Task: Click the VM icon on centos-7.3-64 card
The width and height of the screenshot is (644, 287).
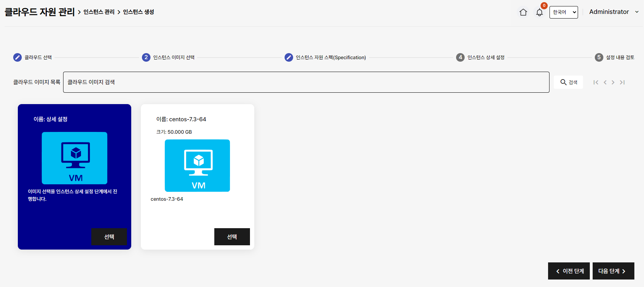Action: [x=197, y=165]
